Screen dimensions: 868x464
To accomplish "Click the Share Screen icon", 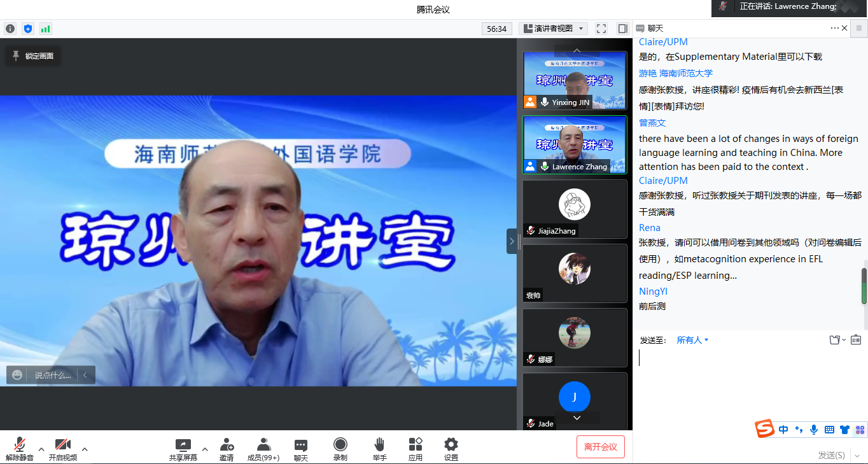I will [x=183, y=444].
